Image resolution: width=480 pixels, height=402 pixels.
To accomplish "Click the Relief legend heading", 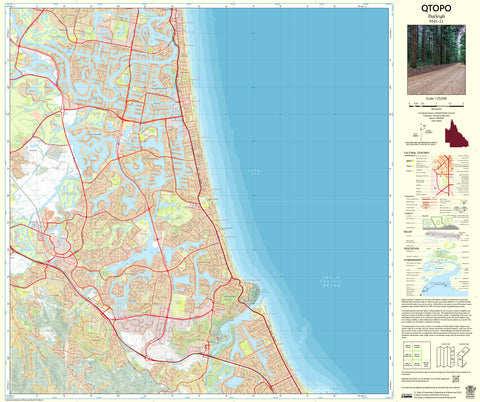I will point(408,231).
